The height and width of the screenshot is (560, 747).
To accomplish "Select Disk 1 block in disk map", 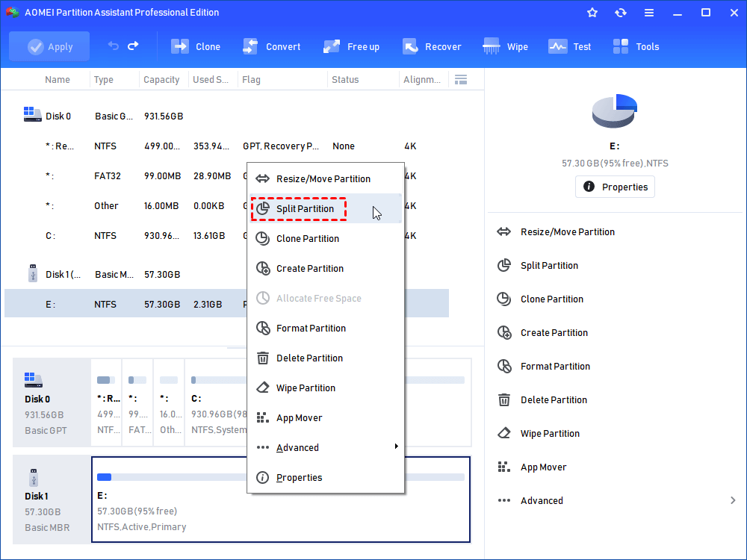I will [x=52, y=500].
